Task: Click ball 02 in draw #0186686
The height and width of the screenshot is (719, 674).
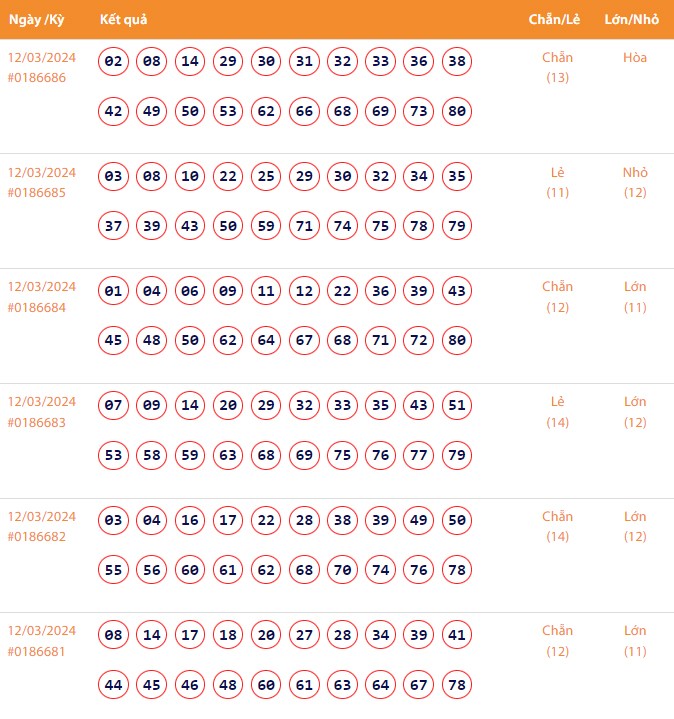Action: pyautogui.click(x=114, y=62)
